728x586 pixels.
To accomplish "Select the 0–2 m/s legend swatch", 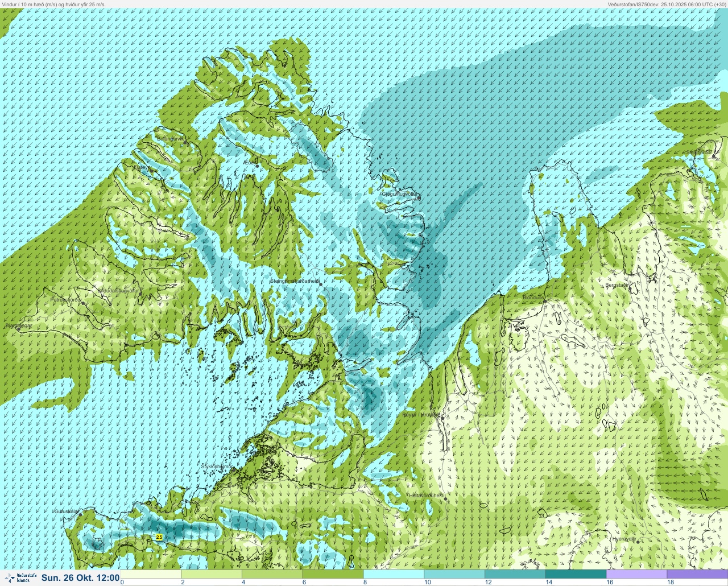I will point(151,574).
